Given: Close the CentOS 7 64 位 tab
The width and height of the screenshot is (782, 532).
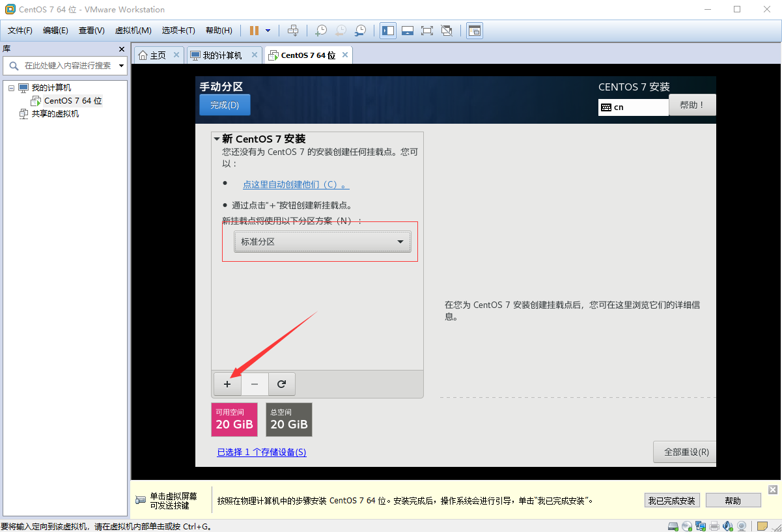Looking at the screenshot, I should coord(344,55).
